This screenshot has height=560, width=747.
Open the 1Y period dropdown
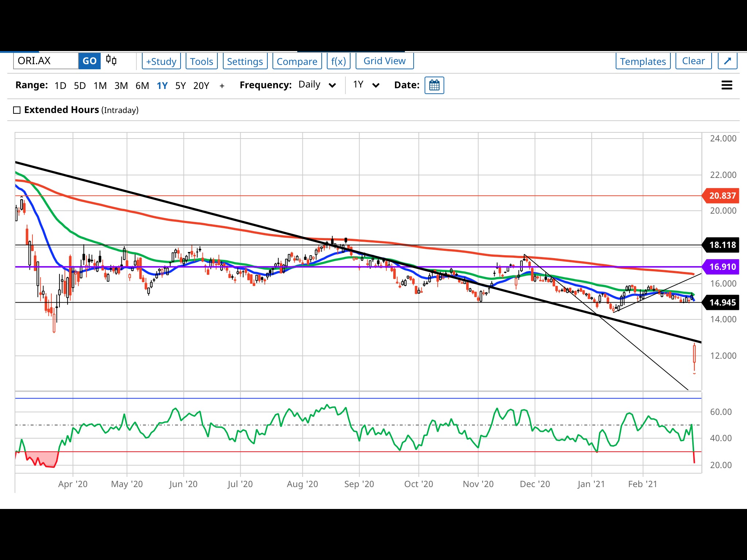click(366, 85)
